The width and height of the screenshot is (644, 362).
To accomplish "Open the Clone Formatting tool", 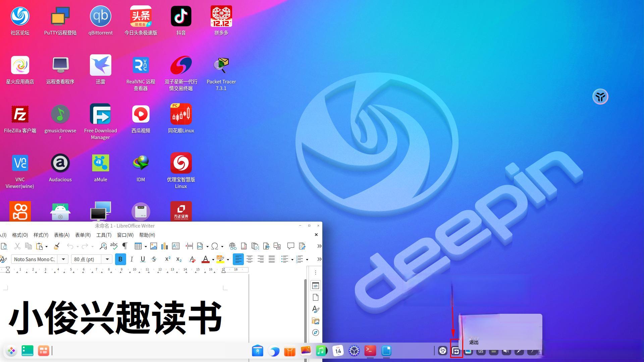I will [56, 246].
